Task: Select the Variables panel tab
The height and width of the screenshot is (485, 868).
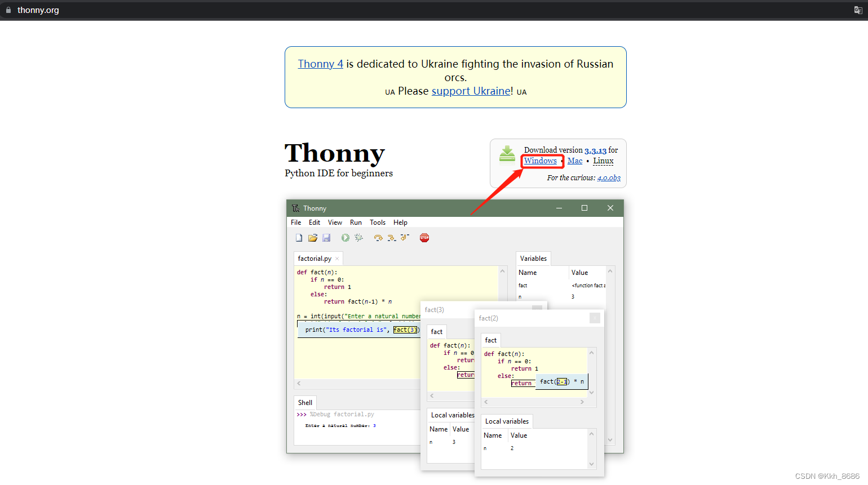Action: [x=533, y=259]
